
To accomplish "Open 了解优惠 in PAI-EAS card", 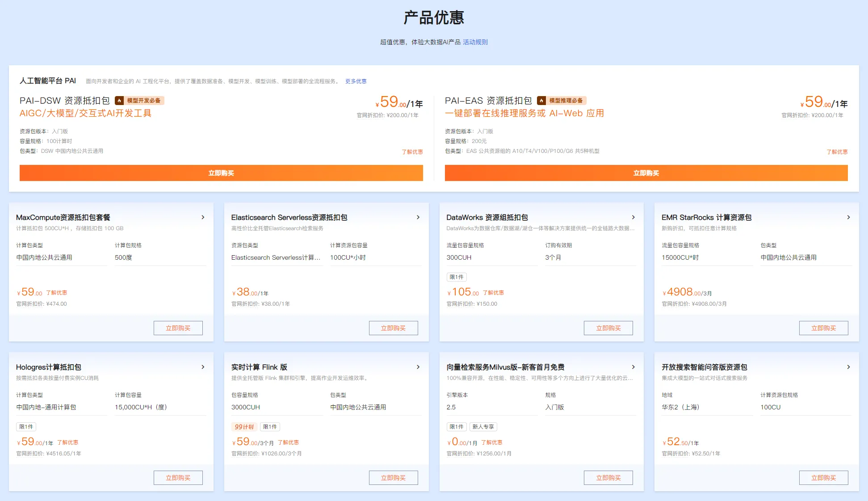I will click(x=837, y=152).
